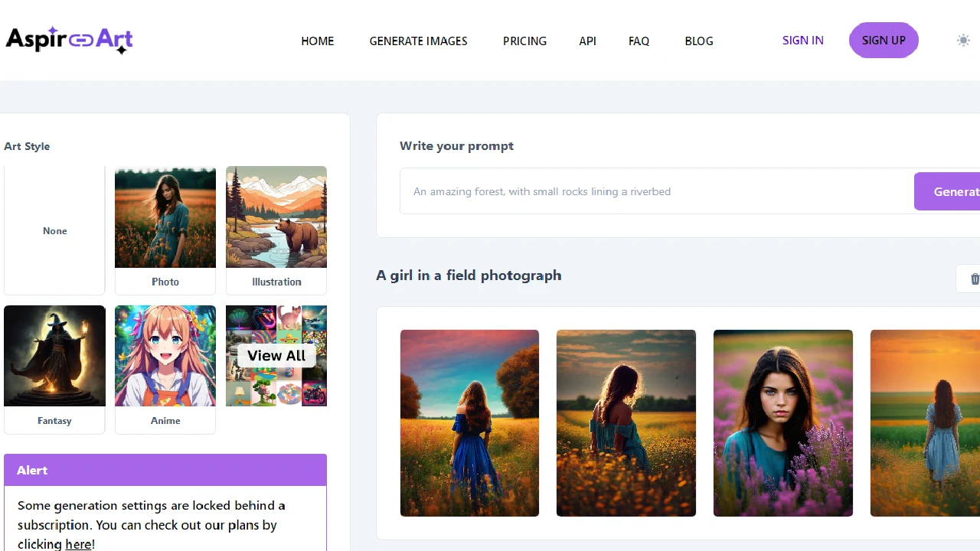
Task: Select the None art style
Action: (x=54, y=230)
